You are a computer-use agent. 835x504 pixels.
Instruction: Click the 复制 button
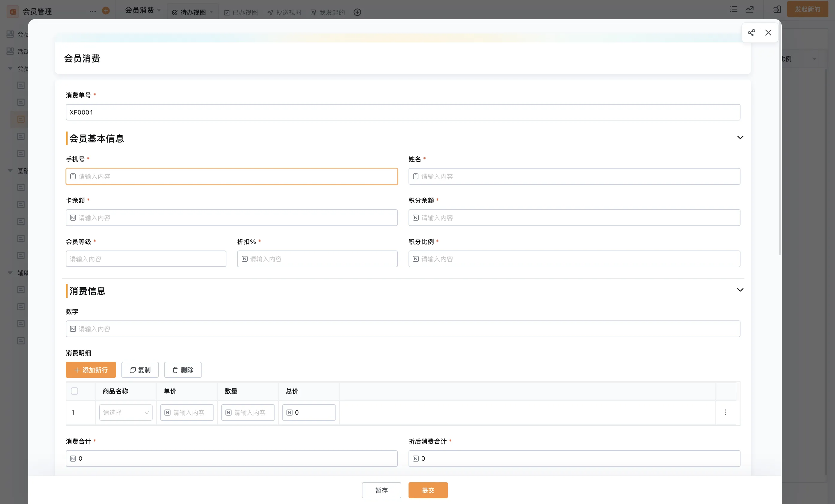coord(140,370)
